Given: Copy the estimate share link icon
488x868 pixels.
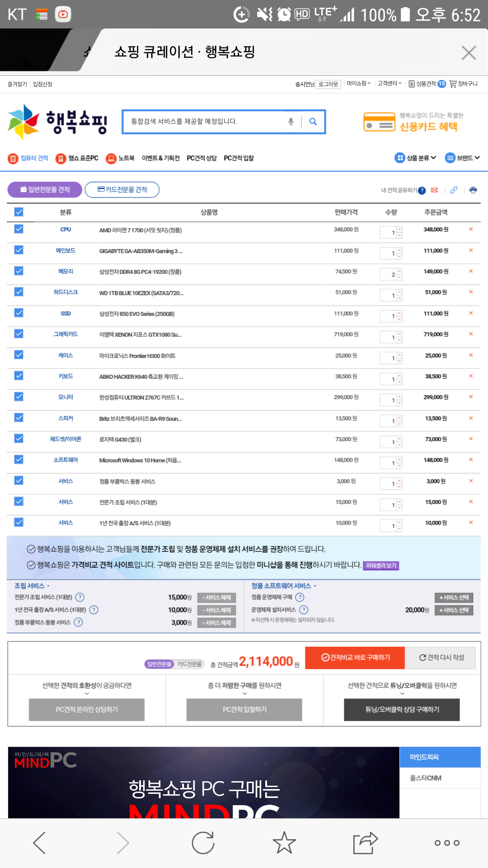Looking at the screenshot, I should click(x=454, y=190).
